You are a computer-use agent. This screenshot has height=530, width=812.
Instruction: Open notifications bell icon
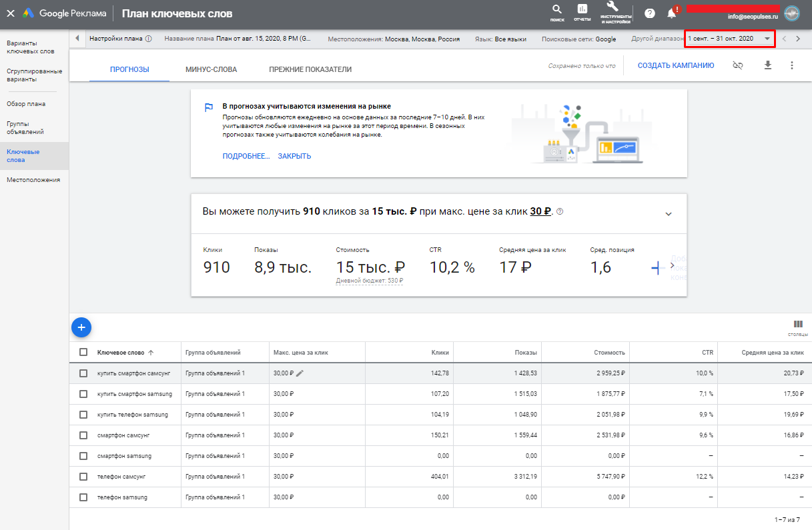(x=672, y=13)
